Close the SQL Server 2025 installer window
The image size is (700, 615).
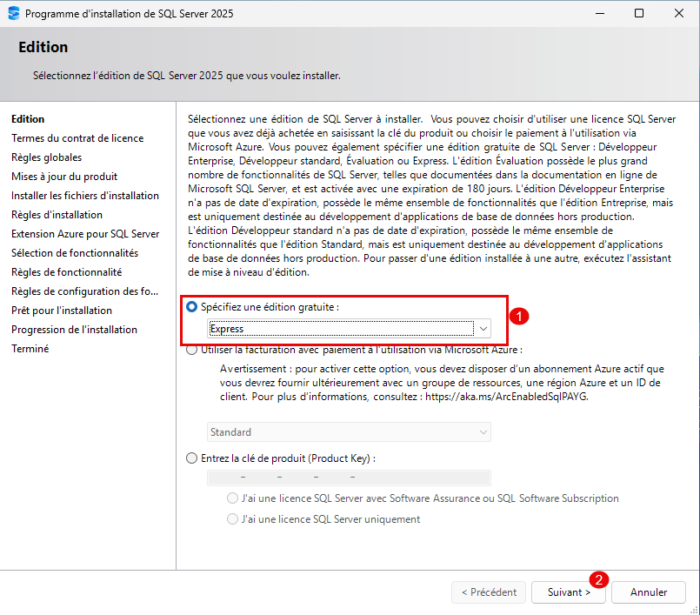click(x=678, y=13)
